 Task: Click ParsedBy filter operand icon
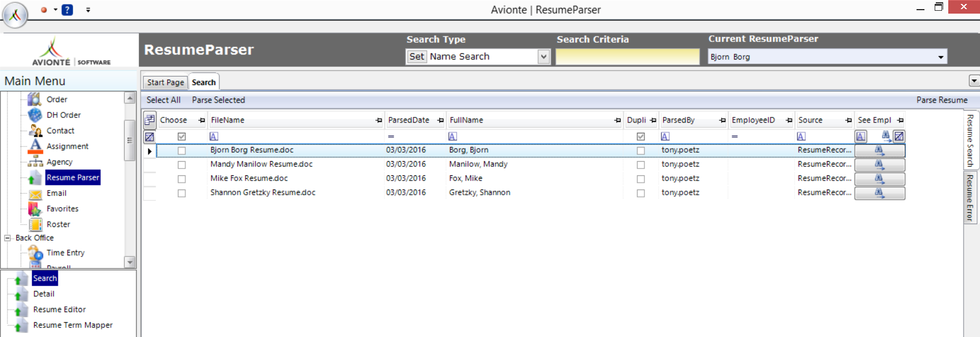click(x=665, y=136)
